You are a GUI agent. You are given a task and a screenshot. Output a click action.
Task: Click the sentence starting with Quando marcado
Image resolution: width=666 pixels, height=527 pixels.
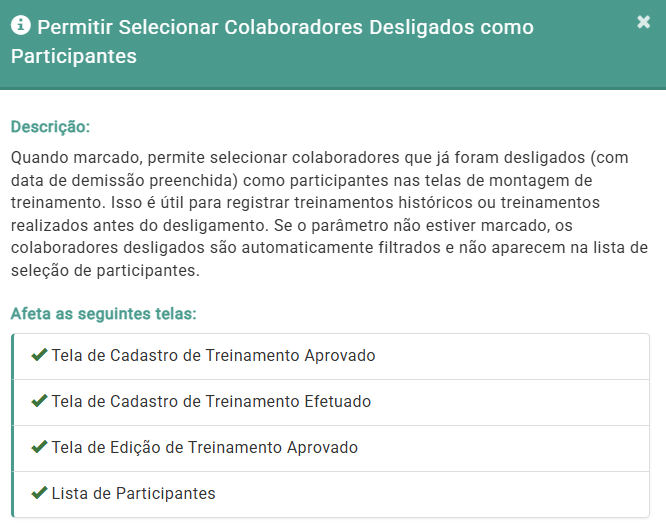(x=250, y=159)
